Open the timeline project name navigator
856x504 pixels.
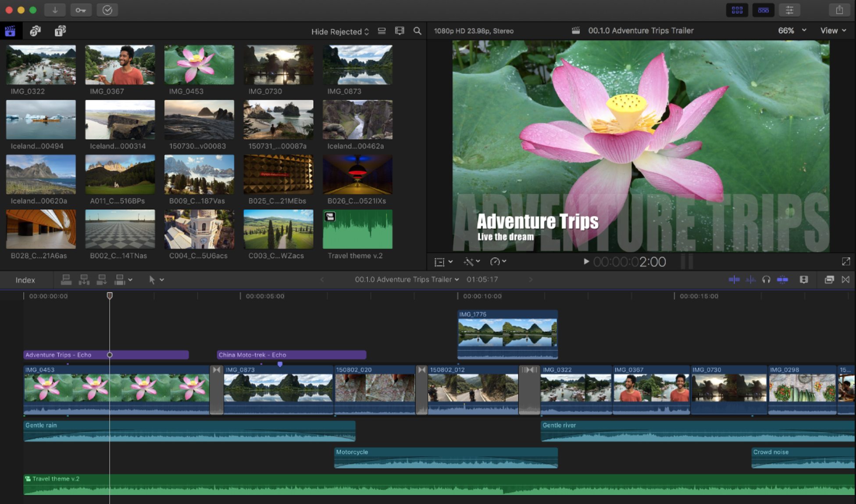coord(407,280)
